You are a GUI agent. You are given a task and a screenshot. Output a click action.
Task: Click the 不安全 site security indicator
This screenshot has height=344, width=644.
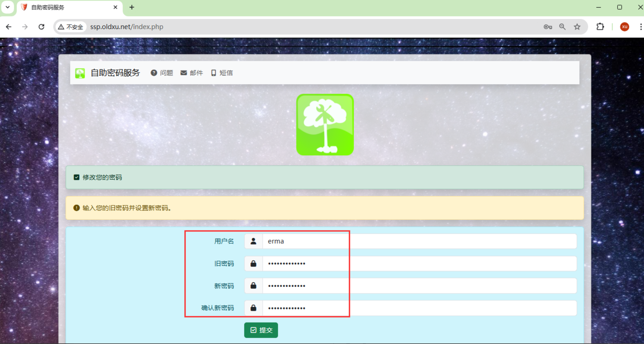coord(71,27)
